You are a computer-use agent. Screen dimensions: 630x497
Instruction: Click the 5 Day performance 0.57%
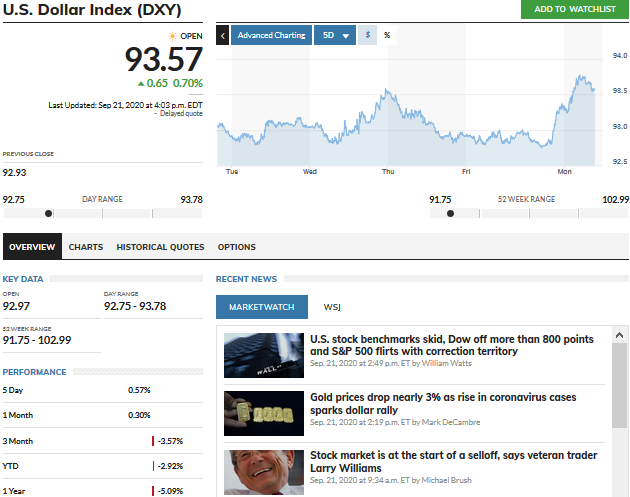139,390
